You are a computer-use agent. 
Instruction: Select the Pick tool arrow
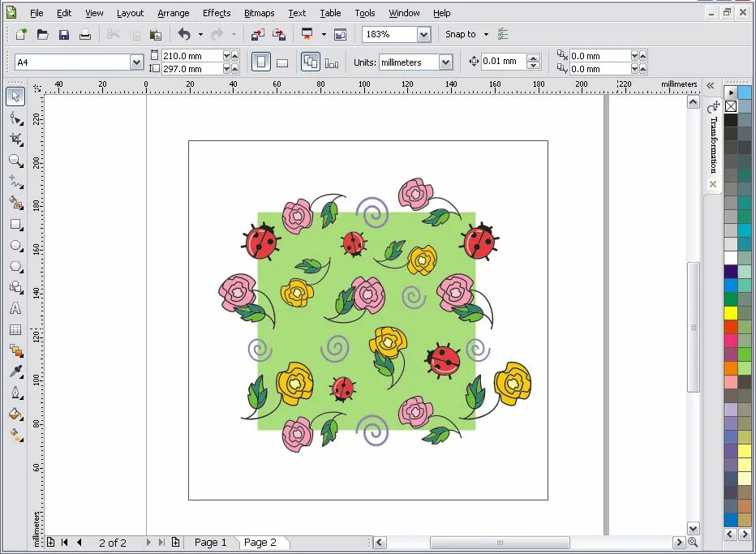click(15, 96)
